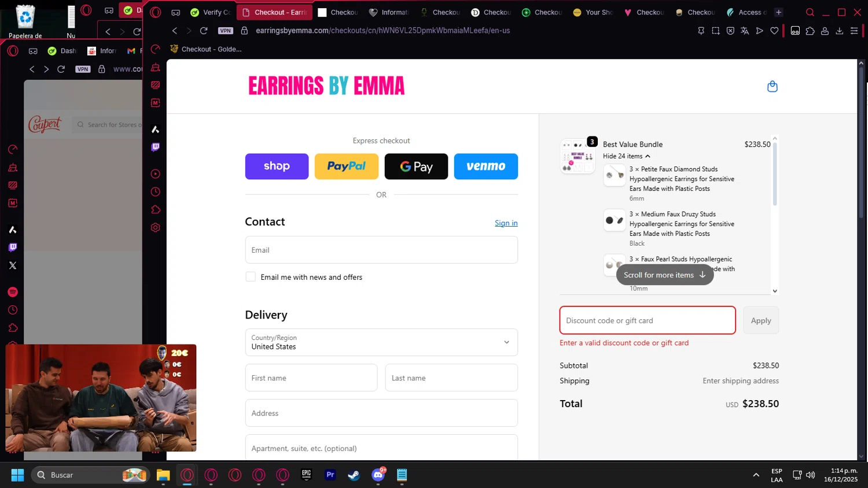Click the First name field
This screenshot has width=868, height=488.
[311, 378]
